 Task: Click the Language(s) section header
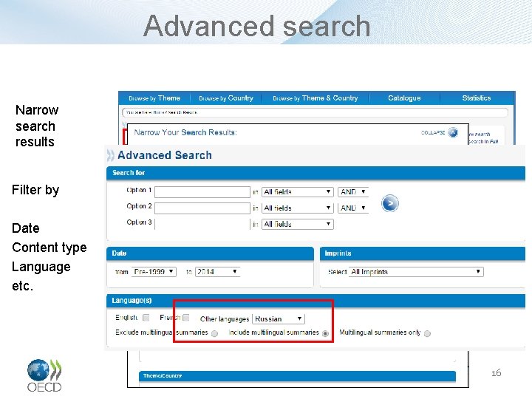316,301
